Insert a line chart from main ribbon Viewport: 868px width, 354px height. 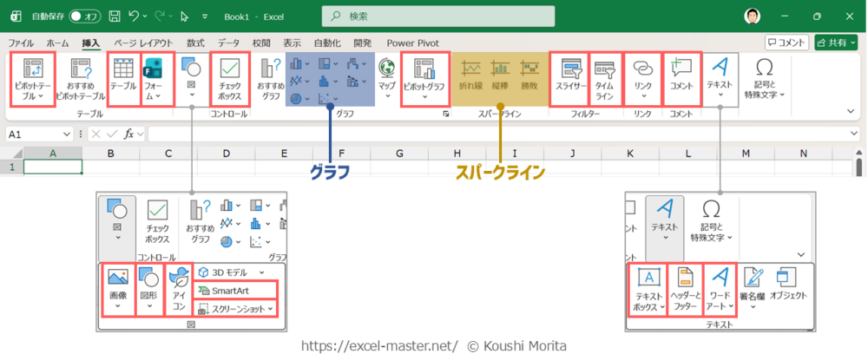tap(296, 82)
